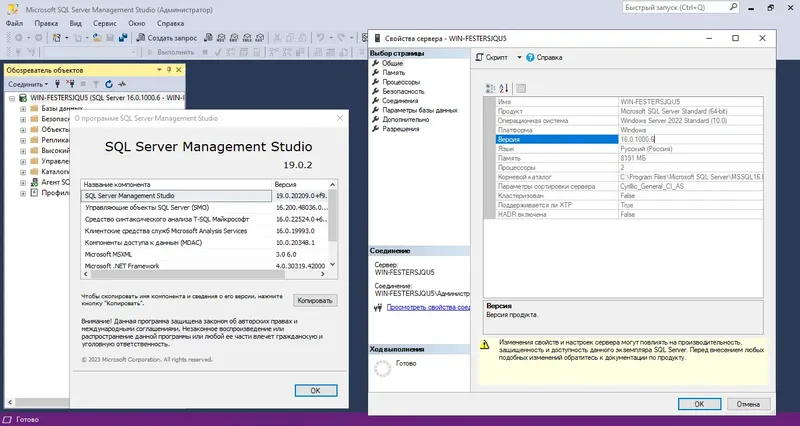Image resolution: width=800 pixels, height=426 pixels.
Task: Click the MDX query icon in toolbar
Action: pyautogui.click(x=221, y=38)
